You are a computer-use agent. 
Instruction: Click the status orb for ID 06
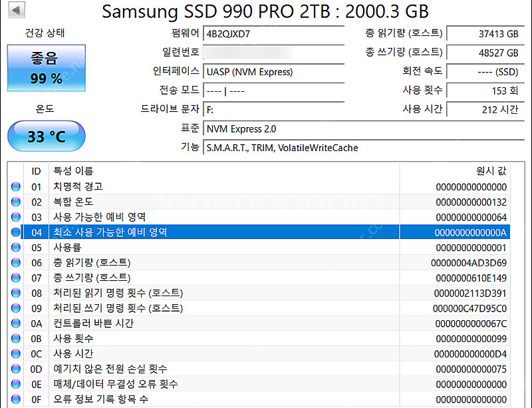15,263
